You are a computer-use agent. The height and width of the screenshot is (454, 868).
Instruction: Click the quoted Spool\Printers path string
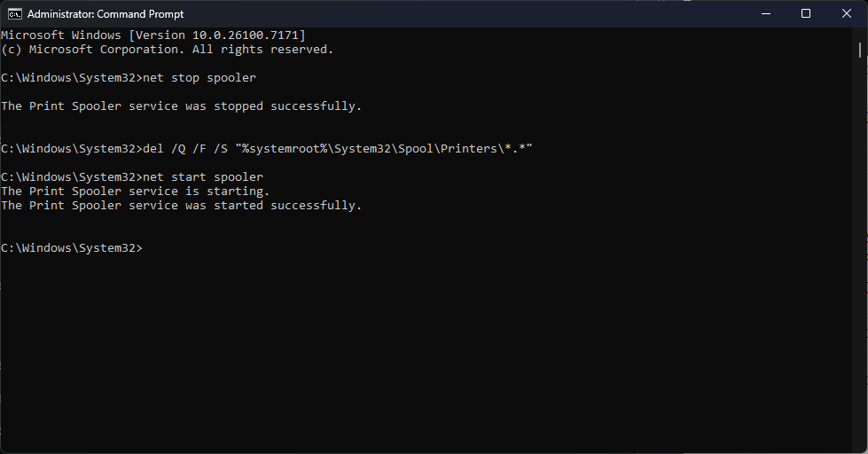coord(383,149)
